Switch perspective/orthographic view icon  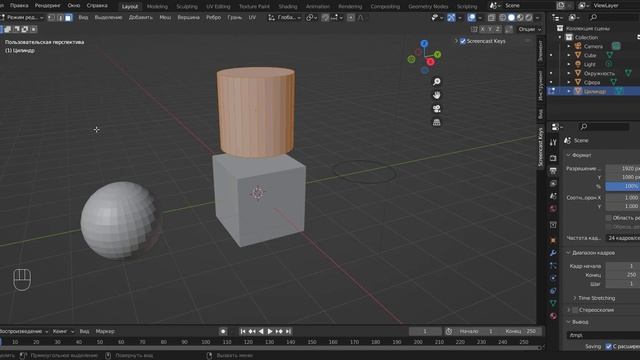pos(436,122)
